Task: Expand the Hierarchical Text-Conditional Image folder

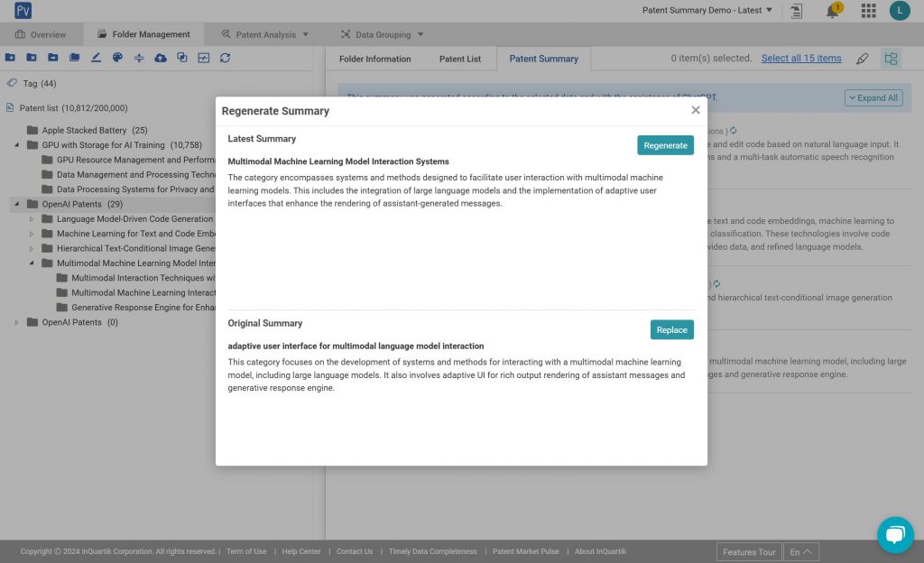Action: tap(32, 248)
